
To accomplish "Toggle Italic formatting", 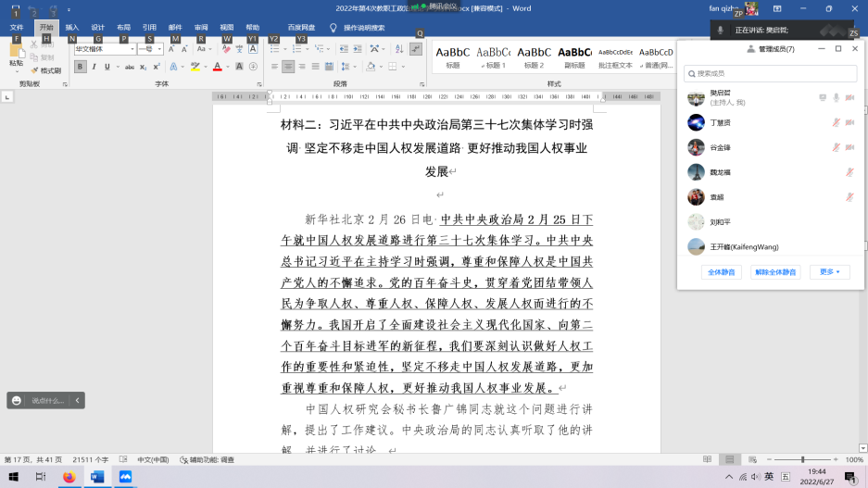I will tap(94, 67).
